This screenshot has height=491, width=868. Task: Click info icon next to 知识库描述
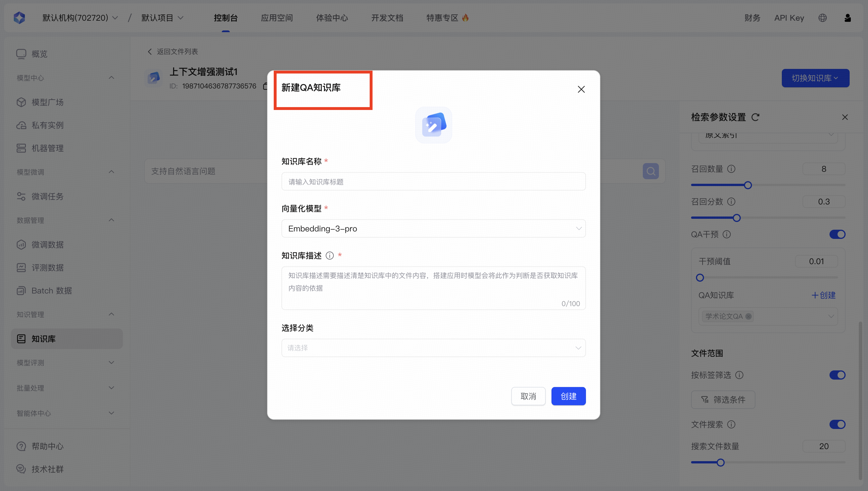point(329,256)
